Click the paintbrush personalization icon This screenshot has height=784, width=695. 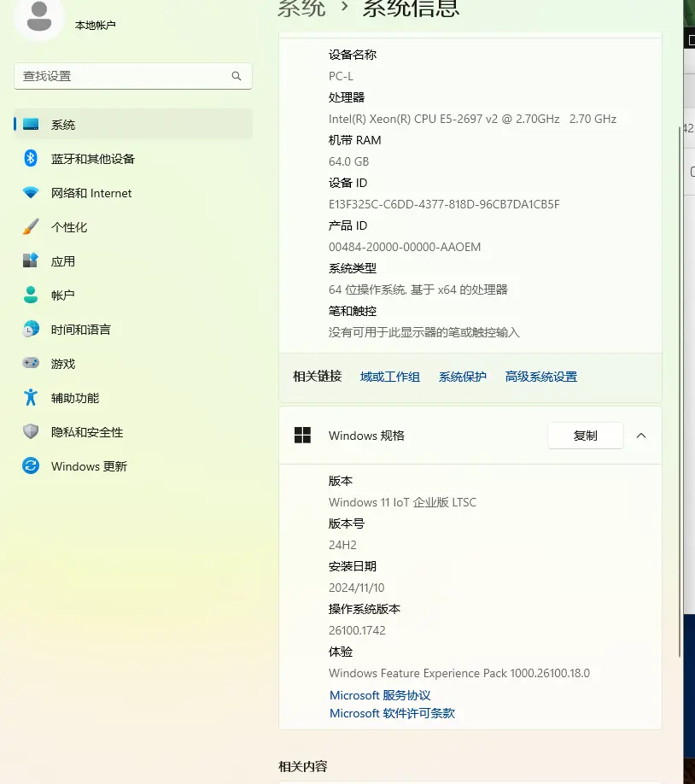[31, 226]
